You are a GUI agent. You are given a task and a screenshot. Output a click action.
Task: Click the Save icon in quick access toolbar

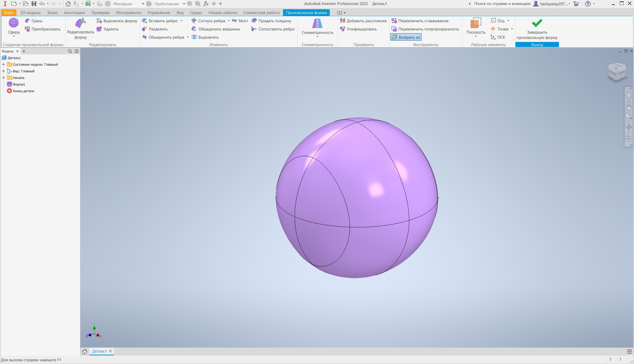pos(34,4)
